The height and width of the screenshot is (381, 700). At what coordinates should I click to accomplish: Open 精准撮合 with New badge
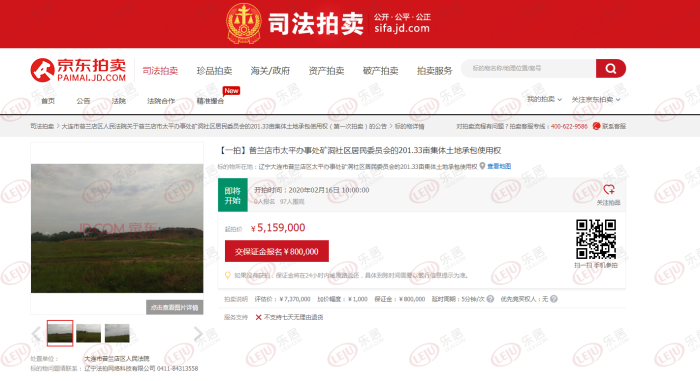210,101
